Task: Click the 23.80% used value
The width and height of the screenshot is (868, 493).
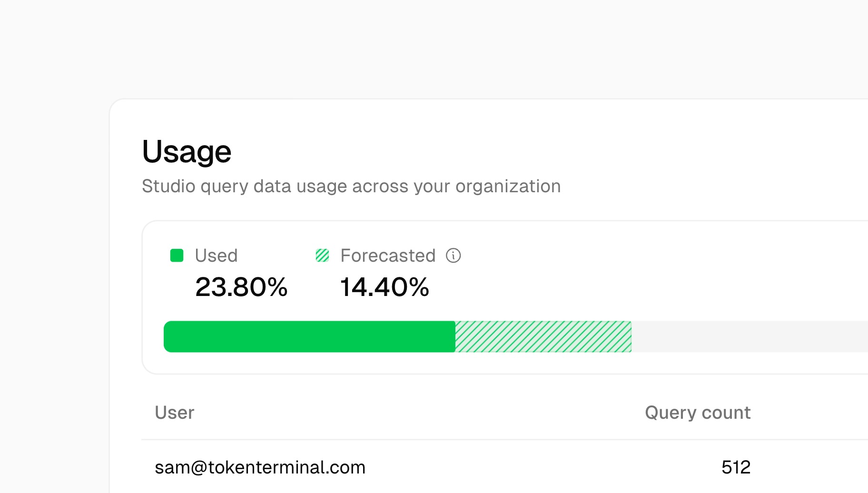Action: coord(241,287)
